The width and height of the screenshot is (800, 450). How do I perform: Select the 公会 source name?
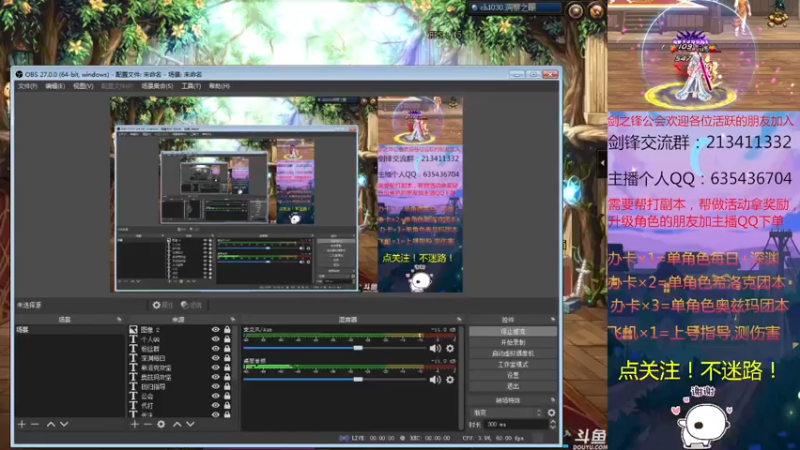tap(147, 396)
